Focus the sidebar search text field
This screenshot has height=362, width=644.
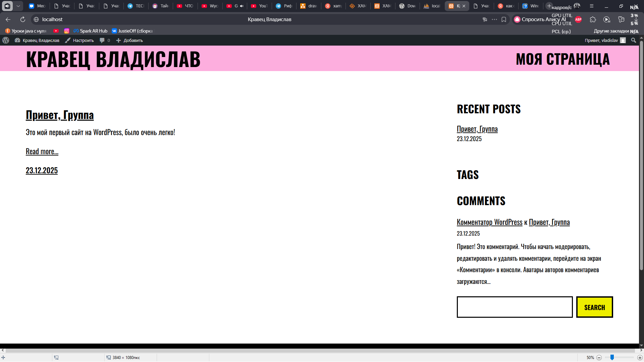click(514, 307)
